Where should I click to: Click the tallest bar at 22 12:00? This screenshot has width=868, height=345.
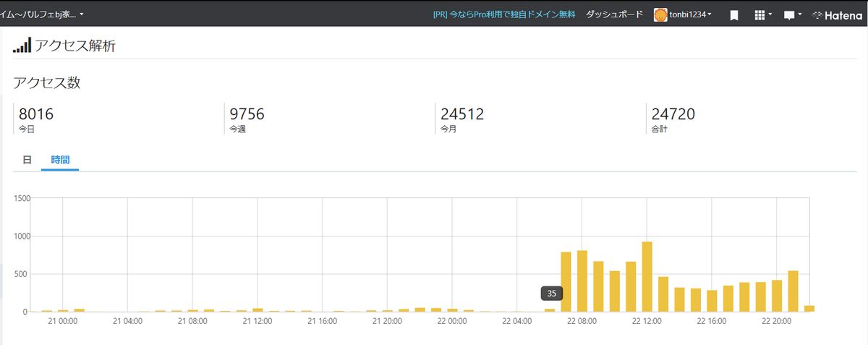pos(647,276)
